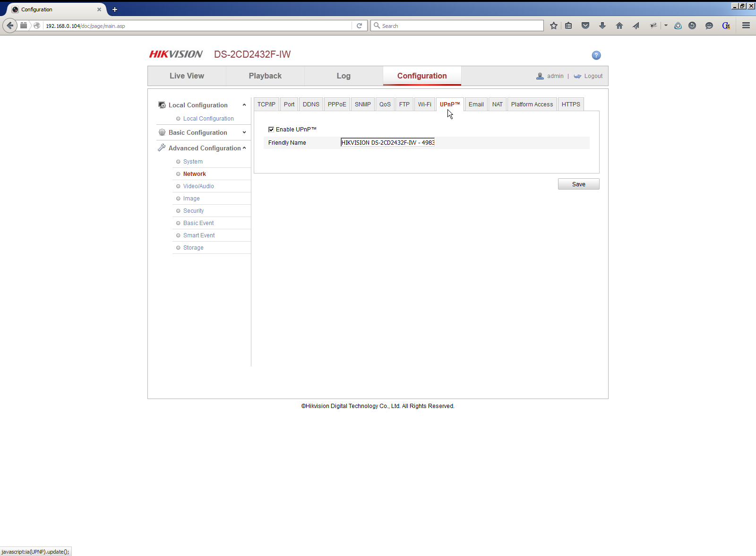
Task: Log out via the Logout link
Action: point(593,76)
